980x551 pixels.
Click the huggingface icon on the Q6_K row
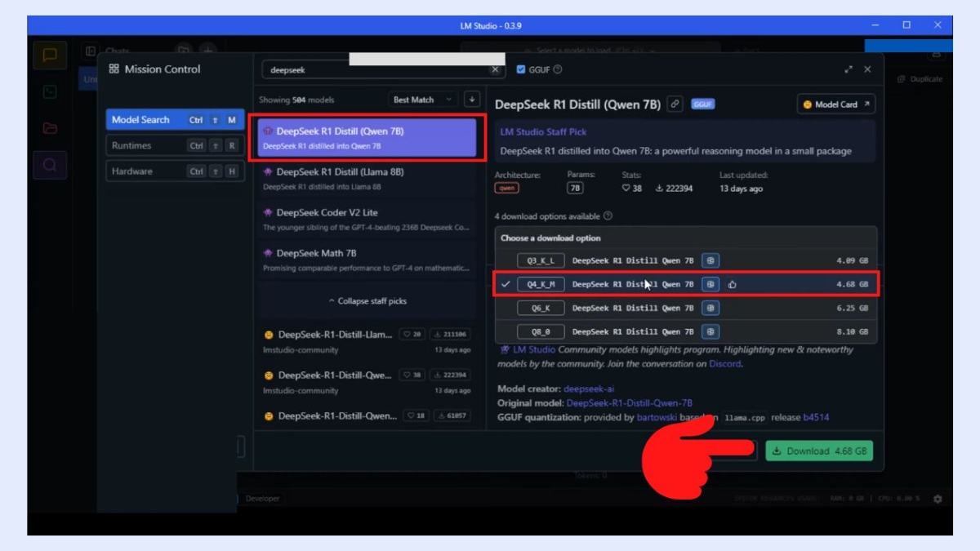coord(710,308)
